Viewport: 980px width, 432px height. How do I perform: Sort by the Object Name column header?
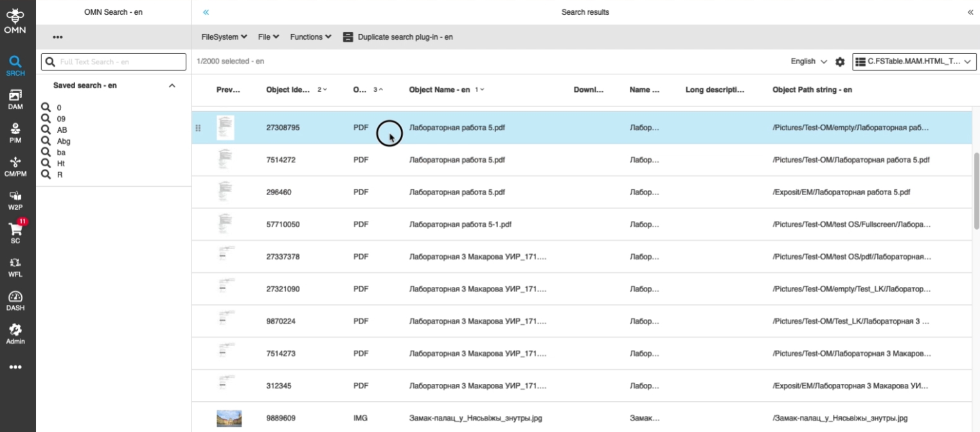tap(440, 90)
